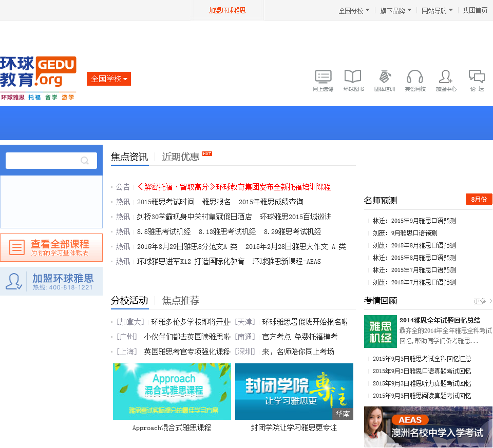Open the 全国学校 orange dropdown
493x448 pixels.
[x=109, y=79]
